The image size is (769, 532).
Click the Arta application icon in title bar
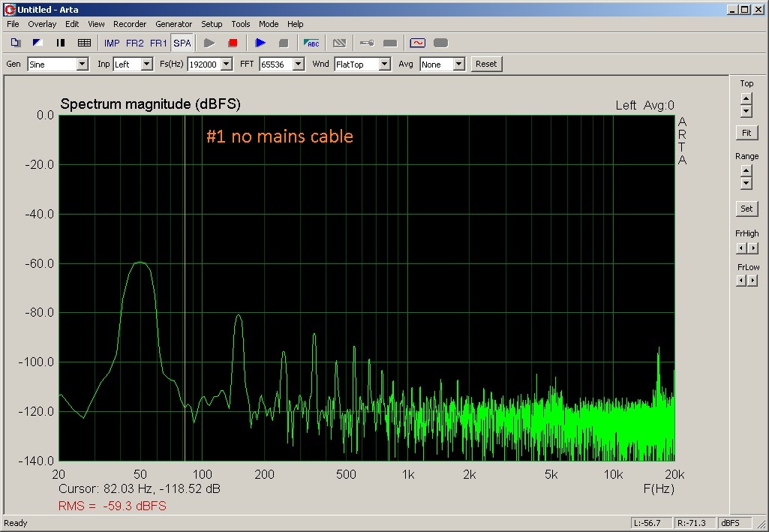[x=10, y=9]
